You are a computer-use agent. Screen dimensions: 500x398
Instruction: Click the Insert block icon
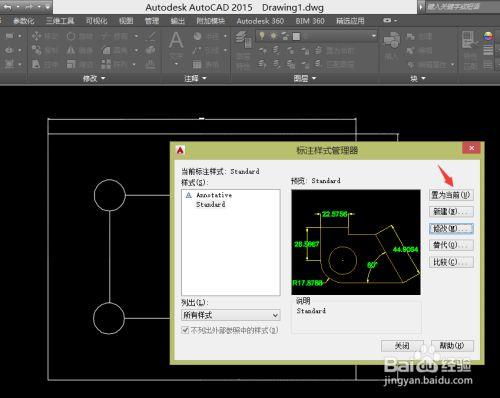pyautogui.click(x=392, y=40)
